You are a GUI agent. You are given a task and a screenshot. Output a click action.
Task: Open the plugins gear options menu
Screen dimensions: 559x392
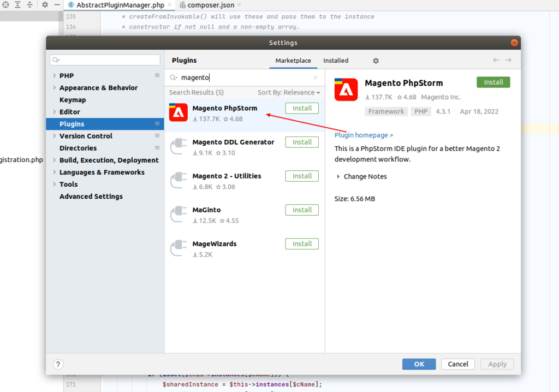[x=376, y=61]
